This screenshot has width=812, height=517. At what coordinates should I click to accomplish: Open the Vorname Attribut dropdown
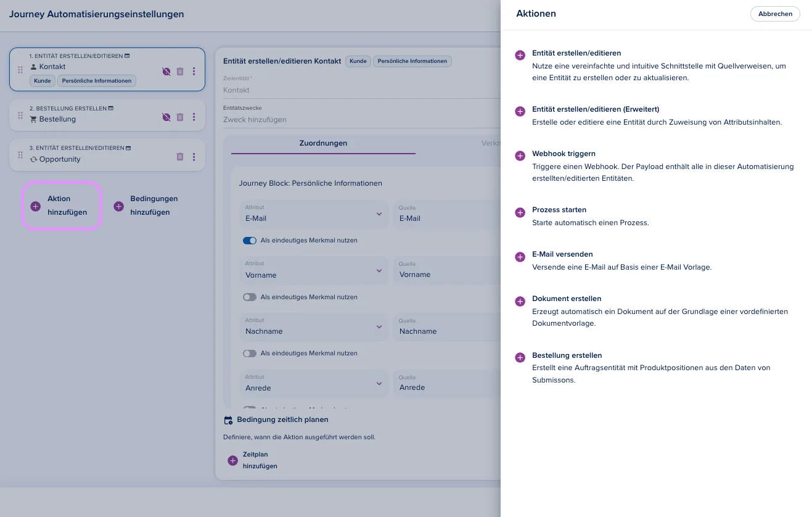314,271
